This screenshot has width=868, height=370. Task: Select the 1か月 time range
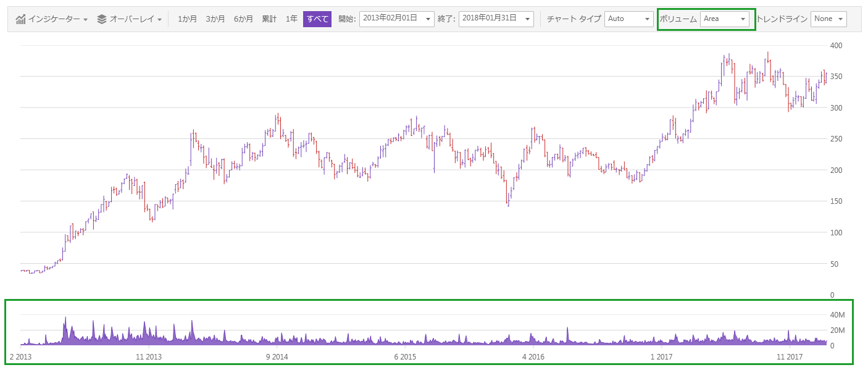coord(187,19)
